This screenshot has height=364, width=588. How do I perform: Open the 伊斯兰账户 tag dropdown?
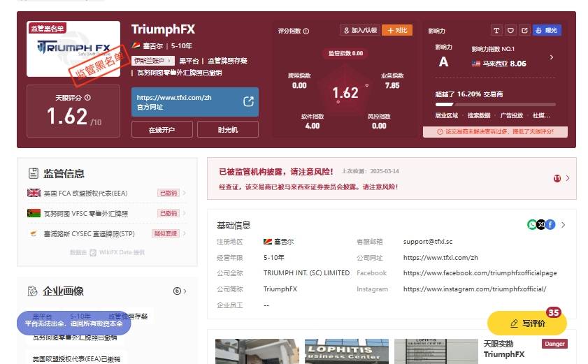coord(152,61)
